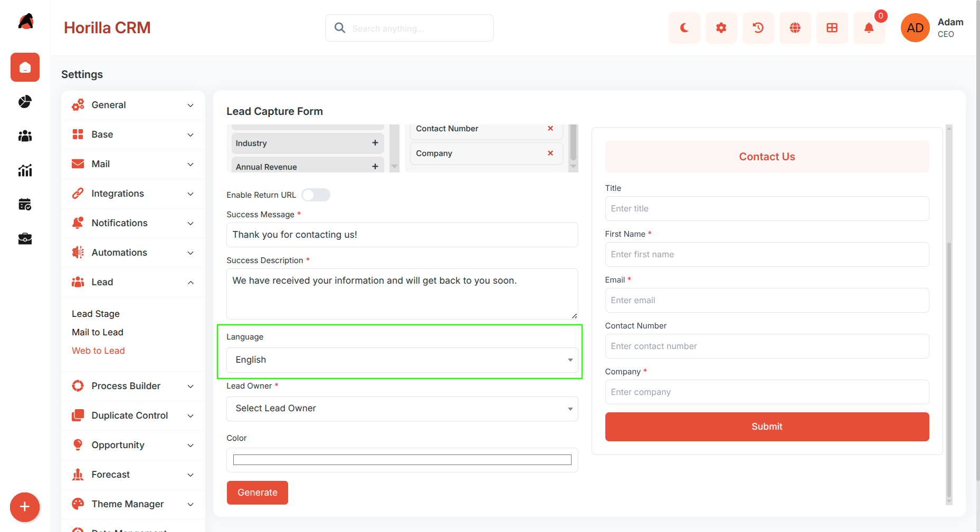Collapse the Lead settings section

(x=133, y=282)
